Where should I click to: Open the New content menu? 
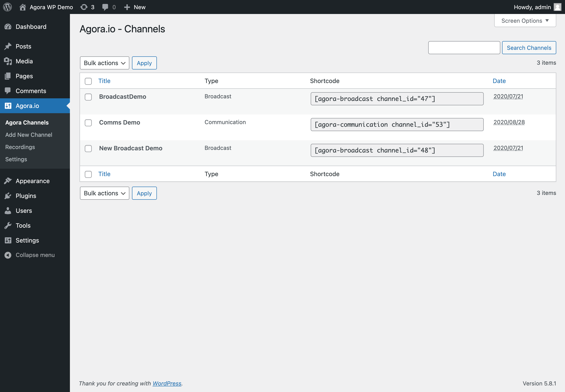(135, 7)
